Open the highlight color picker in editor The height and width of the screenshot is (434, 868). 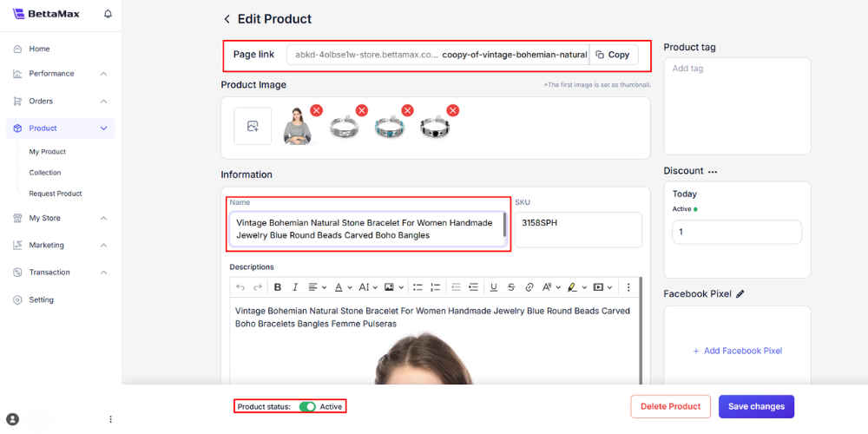click(573, 287)
